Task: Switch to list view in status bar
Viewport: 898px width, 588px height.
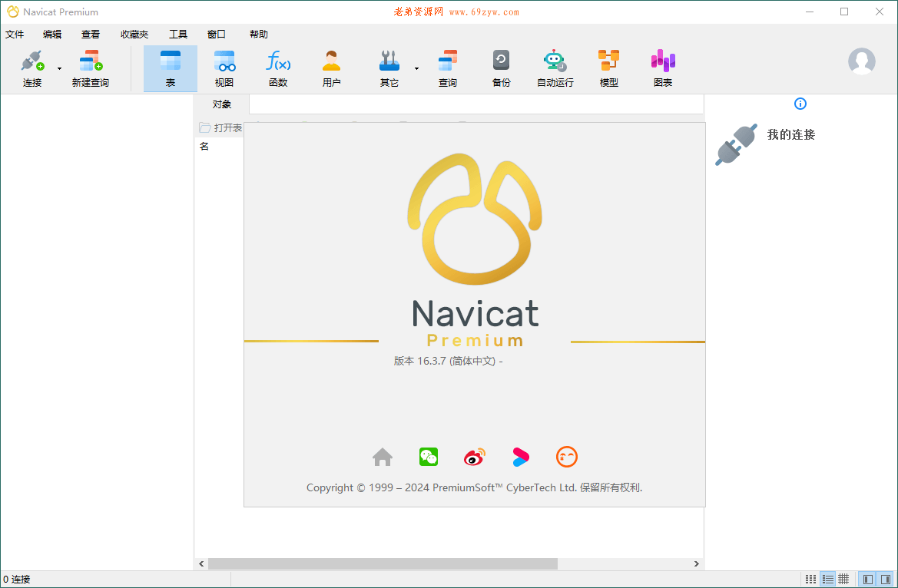Action: [x=827, y=580]
